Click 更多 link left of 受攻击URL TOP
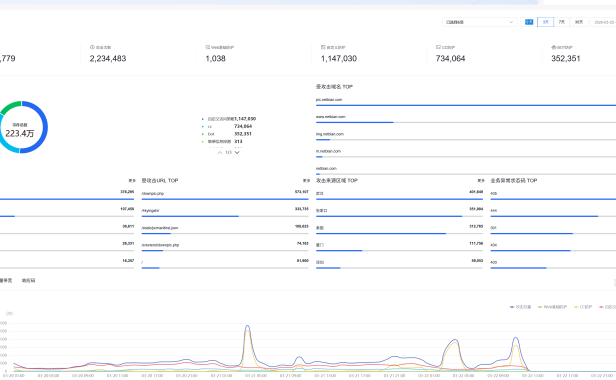 (x=132, y=181)
